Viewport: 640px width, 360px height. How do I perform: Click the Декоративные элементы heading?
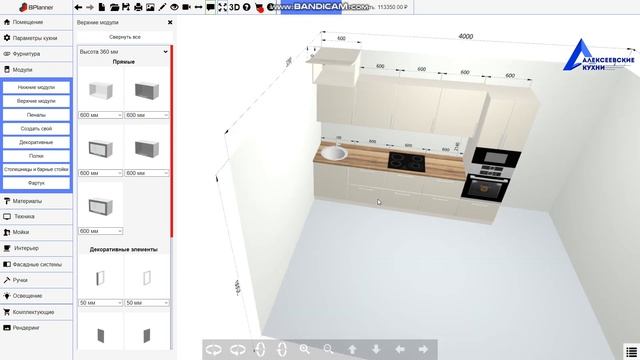[124, 249]
